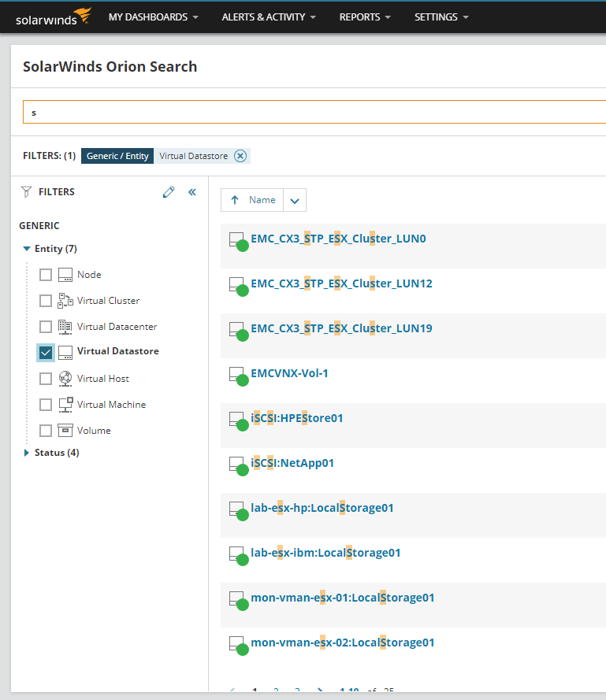Enable the Virtual Datacenter checkbox
606x700 pixels.
[x=46, y=327]
